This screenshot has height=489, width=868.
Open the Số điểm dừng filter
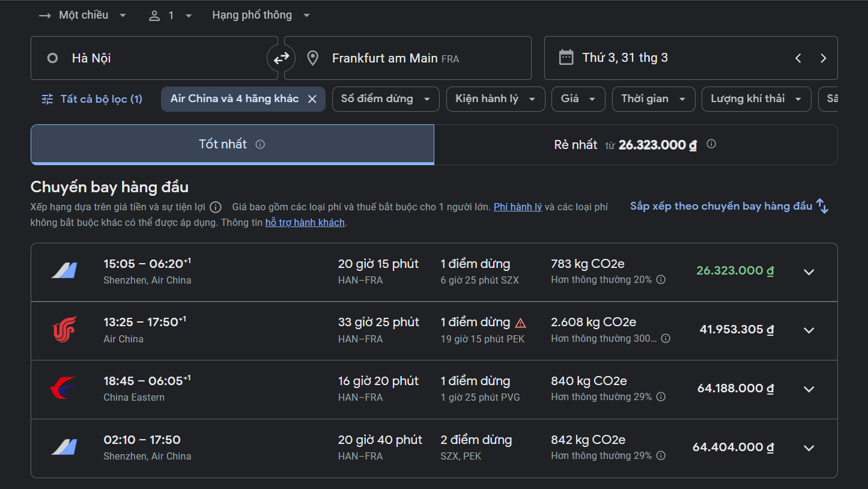pos(385,99)
